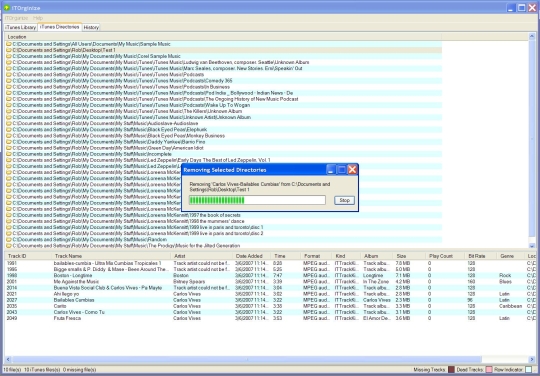
Task: Click the Row Indicator color swatch
Action: coord(529,370)
